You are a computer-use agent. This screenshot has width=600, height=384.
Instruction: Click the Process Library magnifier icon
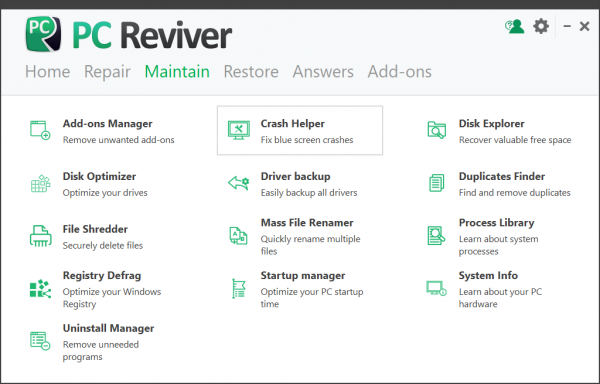click(x=436, y=235)
